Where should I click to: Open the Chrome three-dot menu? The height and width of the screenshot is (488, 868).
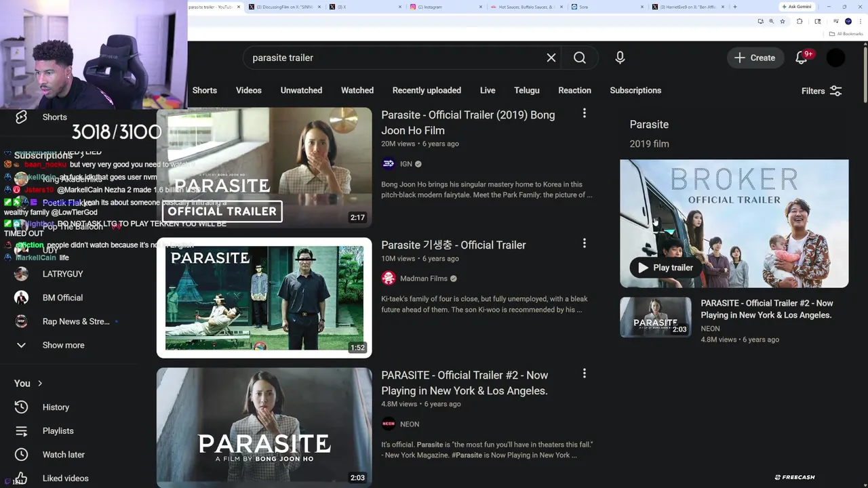point(860,21)
